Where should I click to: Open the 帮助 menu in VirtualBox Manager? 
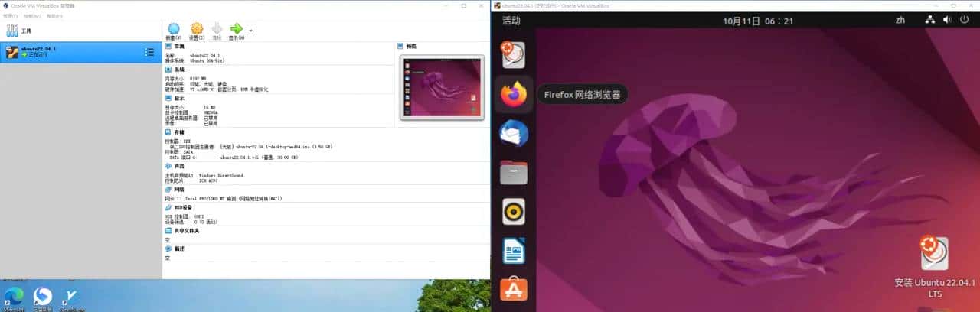[x=53, y=15]
